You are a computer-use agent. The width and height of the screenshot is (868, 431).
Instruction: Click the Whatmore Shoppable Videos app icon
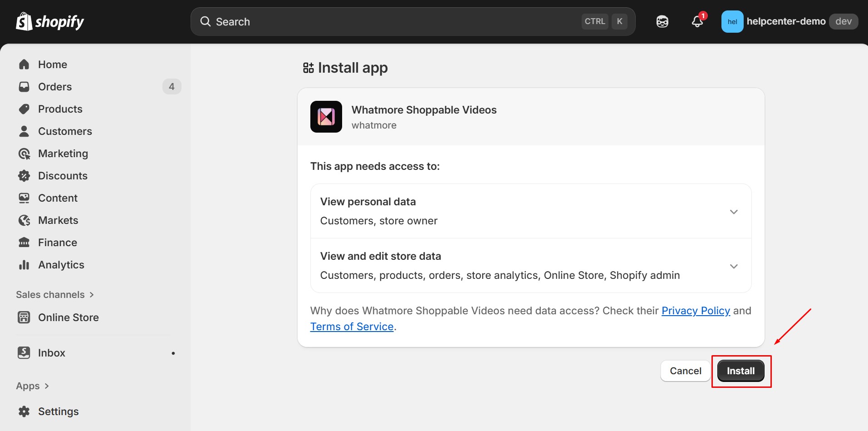326,117
